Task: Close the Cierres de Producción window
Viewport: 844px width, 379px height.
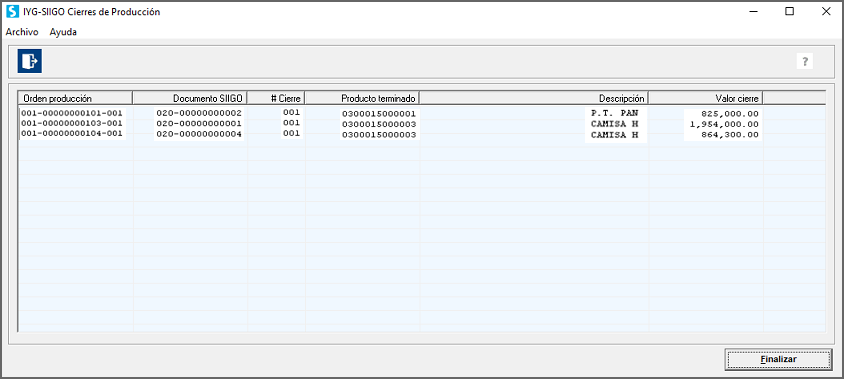Action: tap(826, 11)
